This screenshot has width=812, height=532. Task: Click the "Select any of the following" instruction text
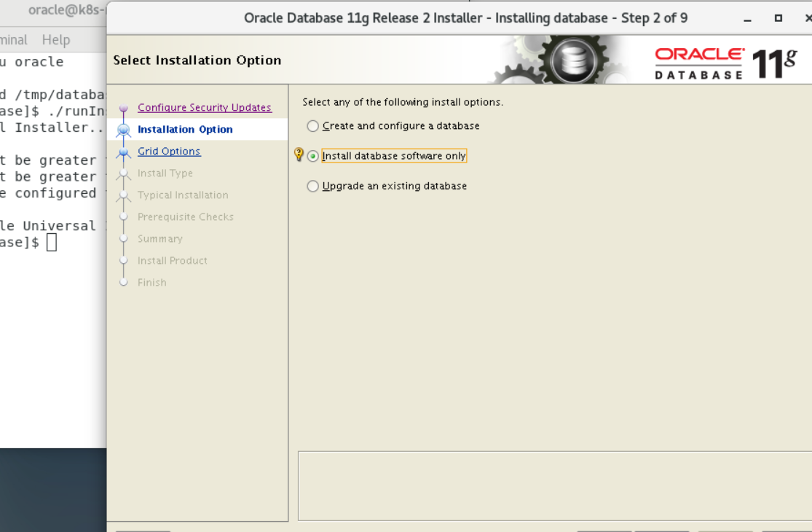[x=403, y=102]
